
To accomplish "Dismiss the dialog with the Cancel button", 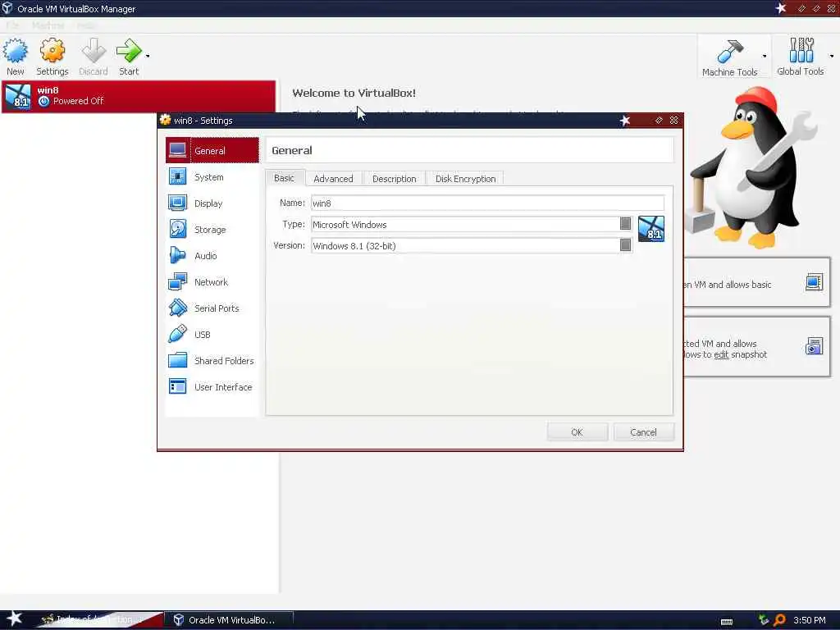I will coord(643,432).
